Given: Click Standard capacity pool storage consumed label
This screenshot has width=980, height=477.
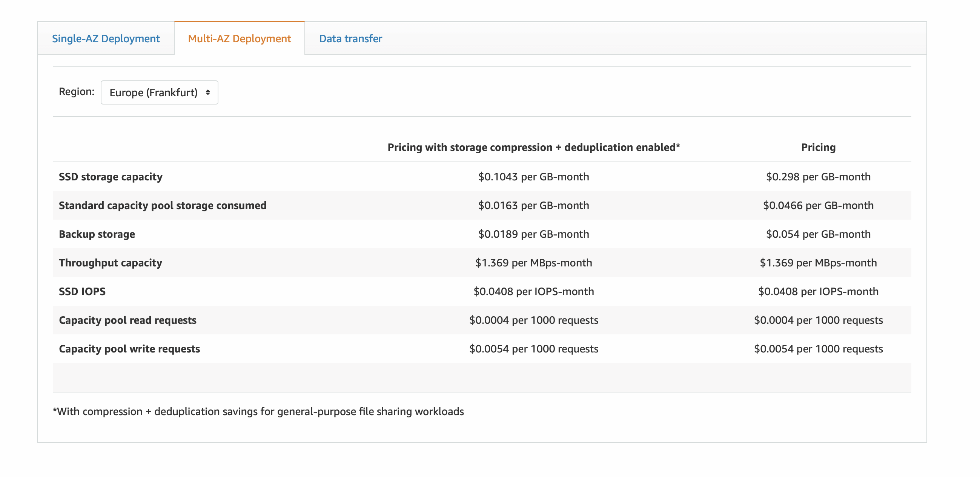Looking at the screenshot, I should (x=163, y=205).
